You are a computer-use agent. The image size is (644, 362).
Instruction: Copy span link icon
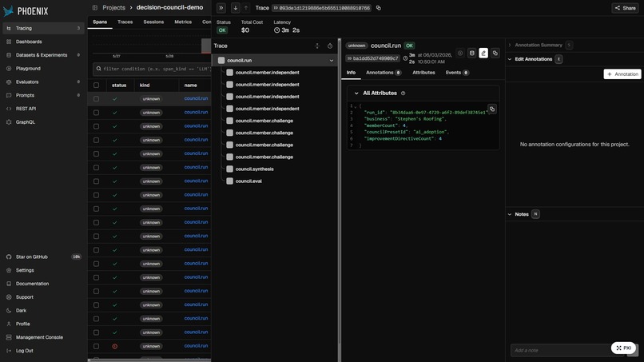coord(495,53)
